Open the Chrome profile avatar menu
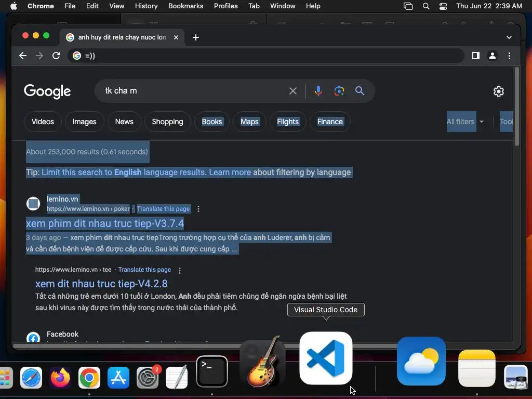The height and width of the screenshot is (399, 532). pos(493,56)
